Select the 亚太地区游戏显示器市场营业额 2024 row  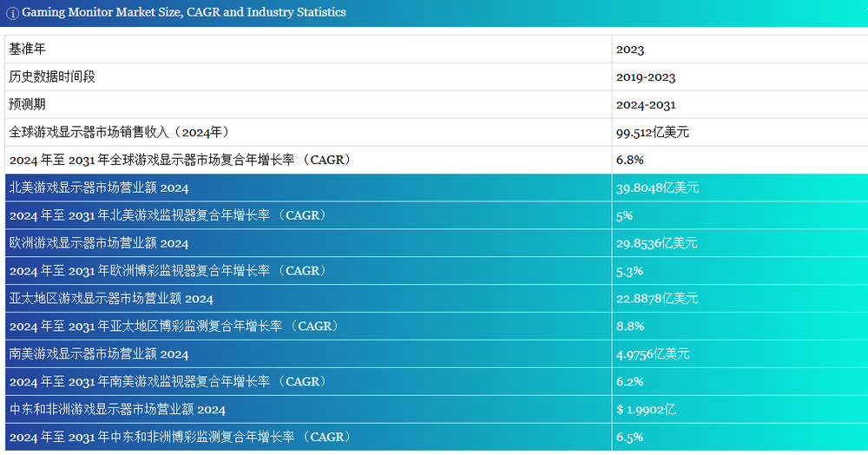click(111, 299)
